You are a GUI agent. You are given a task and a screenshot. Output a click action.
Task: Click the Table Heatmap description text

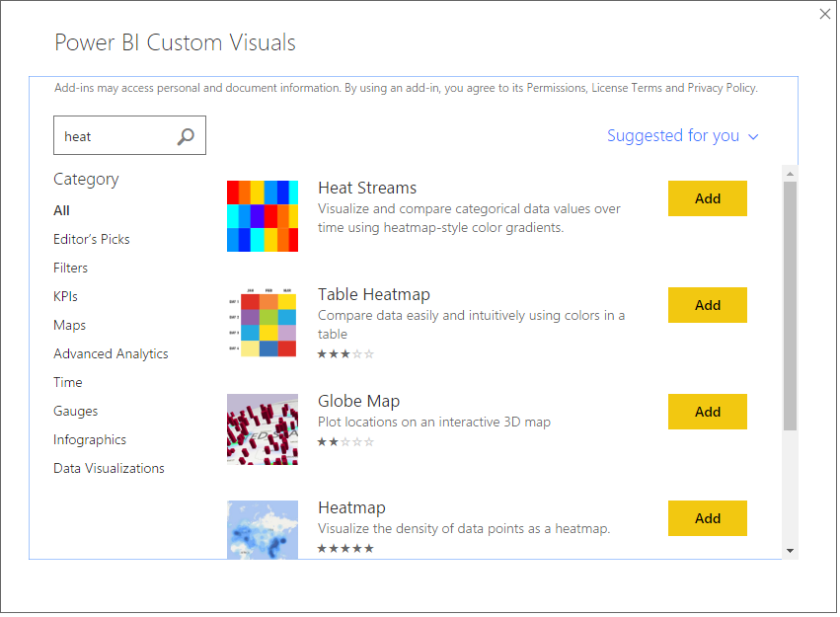(x=472, y=325)
